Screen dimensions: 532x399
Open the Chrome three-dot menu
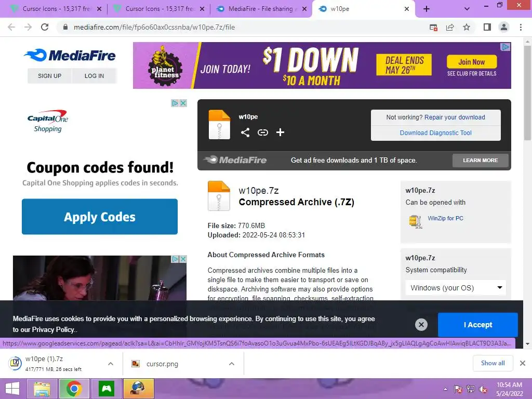tap(521, 27)
